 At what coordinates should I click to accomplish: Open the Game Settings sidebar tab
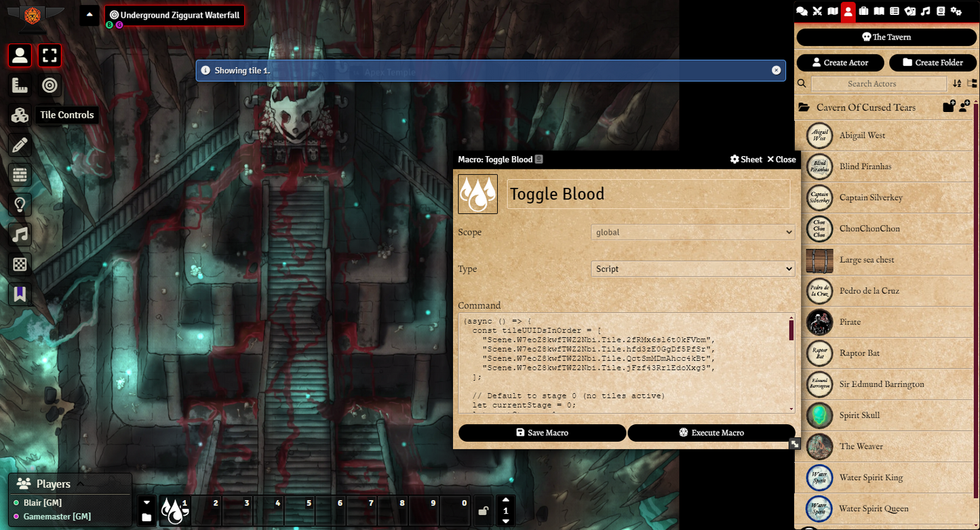[x=956, y=11]
